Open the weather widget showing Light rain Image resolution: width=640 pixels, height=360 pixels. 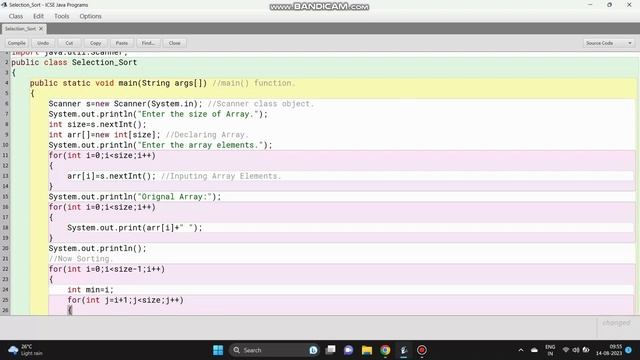coord(25,350)
